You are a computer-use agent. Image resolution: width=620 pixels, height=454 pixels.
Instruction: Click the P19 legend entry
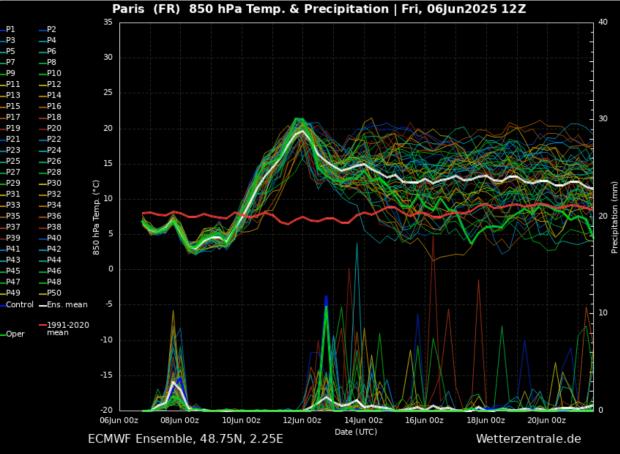point(13,128)
